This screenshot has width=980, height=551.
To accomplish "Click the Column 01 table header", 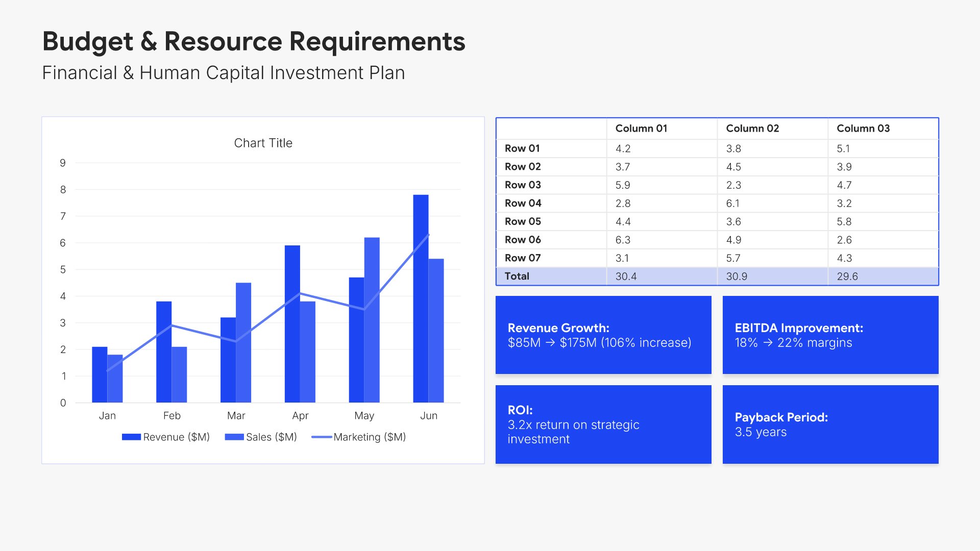I will tap(641, 129).
